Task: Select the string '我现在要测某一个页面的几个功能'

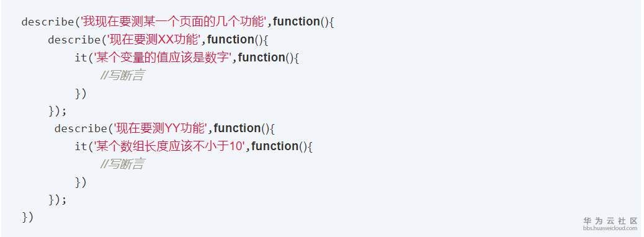Action: 174,22
